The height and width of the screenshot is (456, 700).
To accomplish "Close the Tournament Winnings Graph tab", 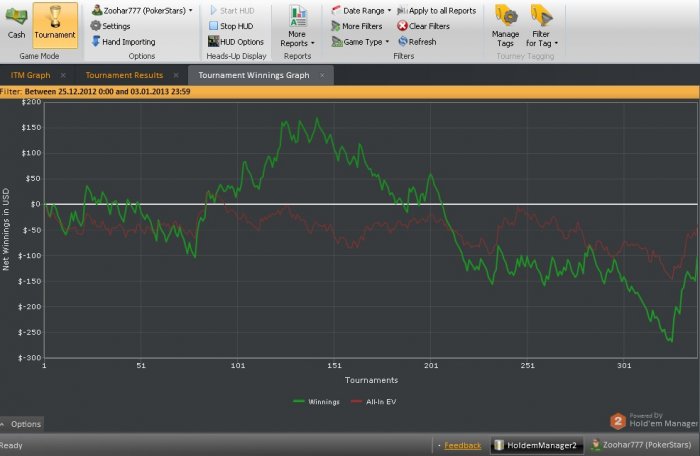I will coord(324,75).
